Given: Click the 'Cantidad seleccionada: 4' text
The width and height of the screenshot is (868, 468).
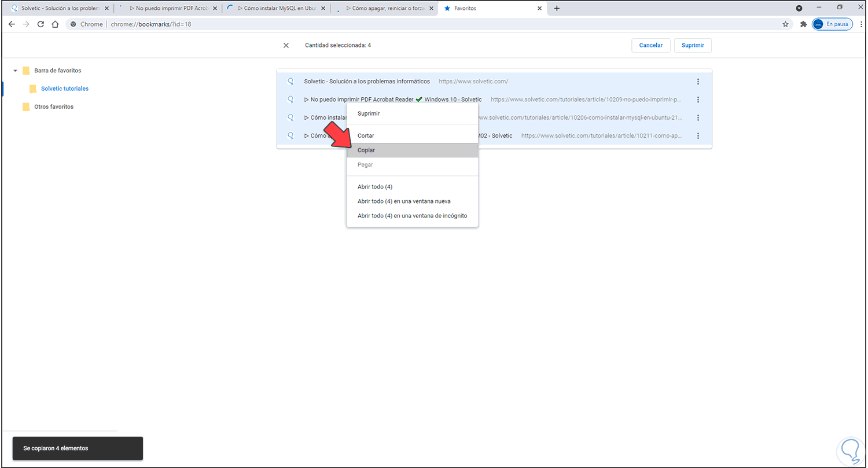Looking at the screenshot, I should tap(338, 45).
